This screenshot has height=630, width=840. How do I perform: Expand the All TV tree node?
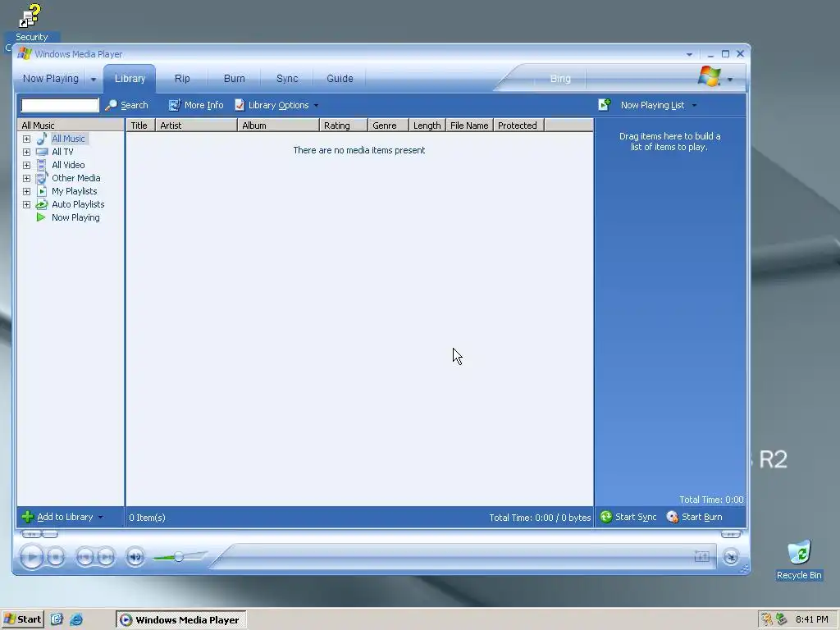pyautogui.click(x=26, y=152)
